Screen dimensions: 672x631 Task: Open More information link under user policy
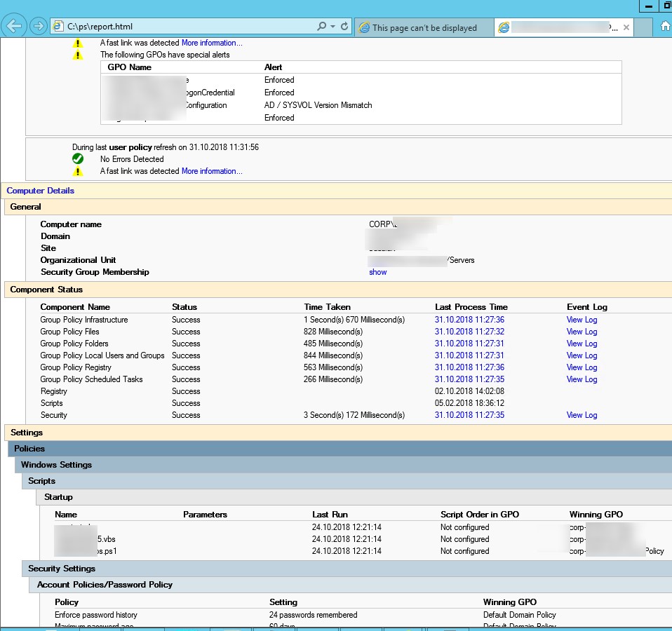pyautogui.click(x=212, y=171)
